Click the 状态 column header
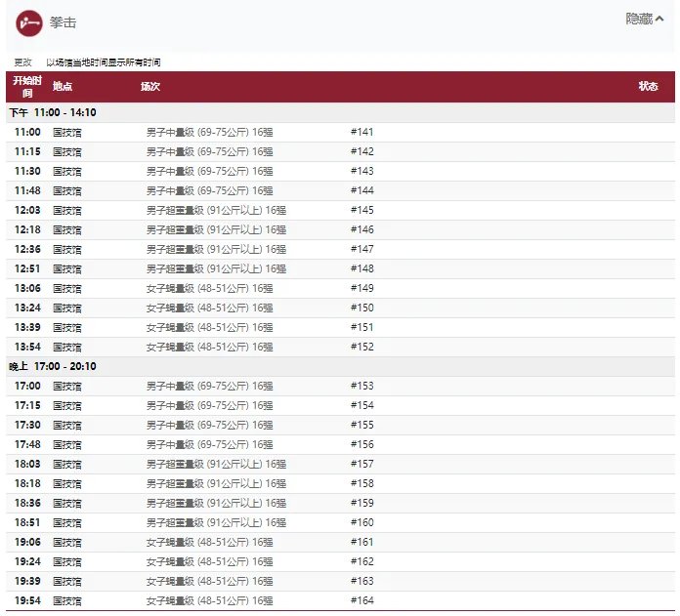 [x=648, y=86]
